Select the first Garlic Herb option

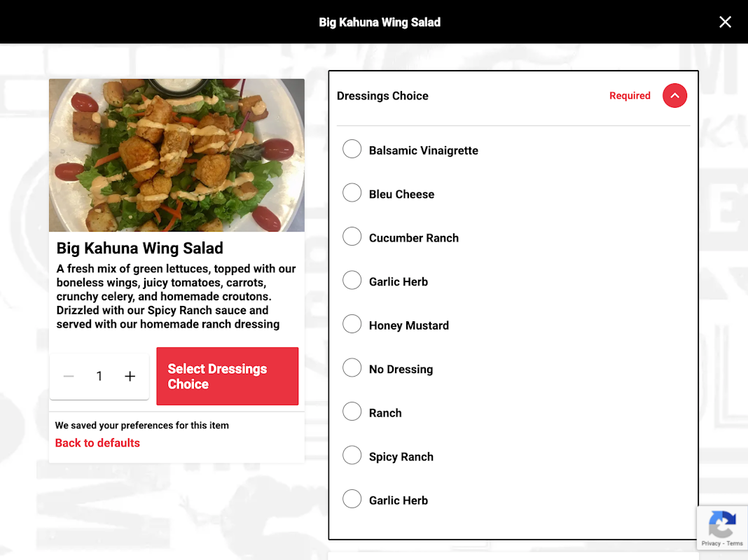click(x=352, y=280)
